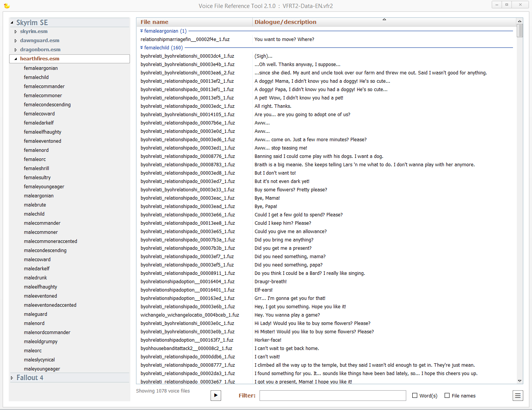Select the "Draugr-breath!" dialogue row

[x=271, y=282]
